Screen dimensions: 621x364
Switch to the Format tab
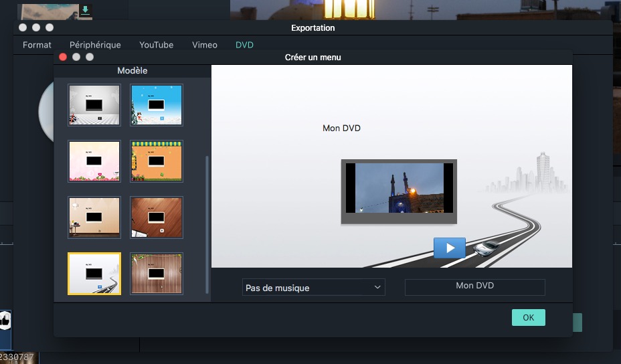point(37,45)
